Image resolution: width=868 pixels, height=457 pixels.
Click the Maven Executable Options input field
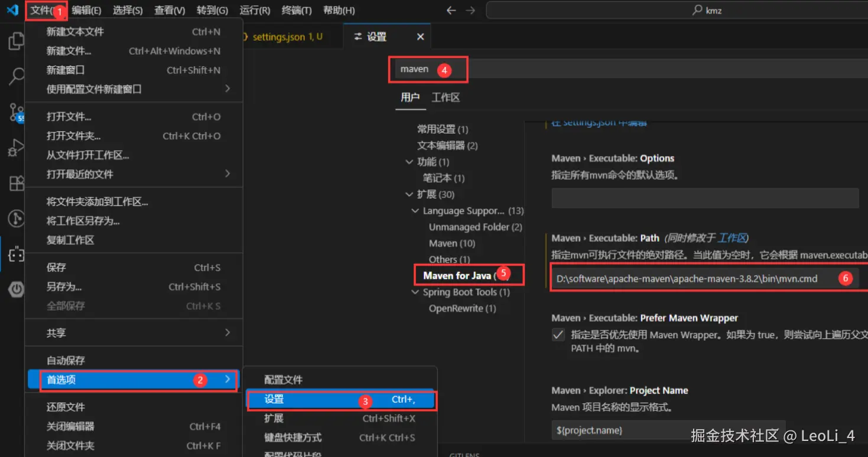[705, 198]
